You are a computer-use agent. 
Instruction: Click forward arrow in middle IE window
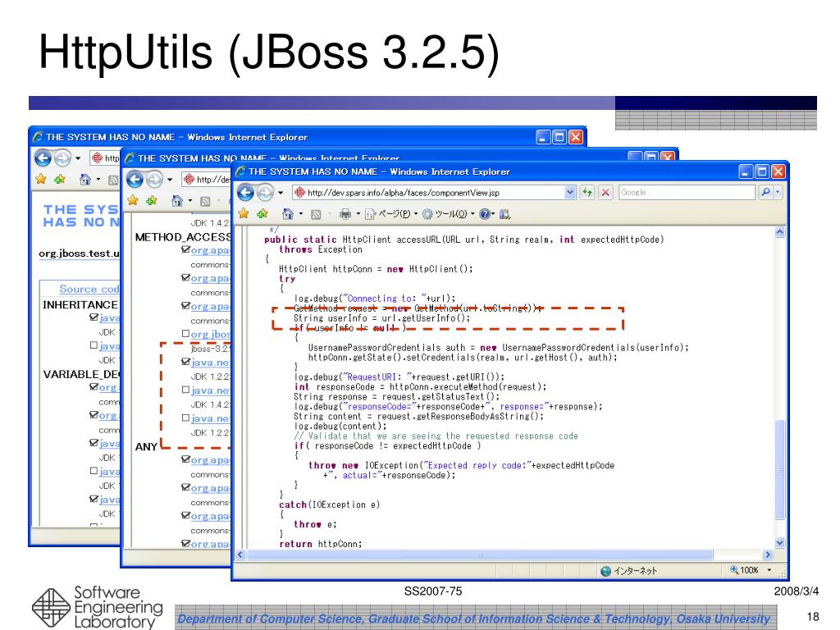[x=154, y=180]
